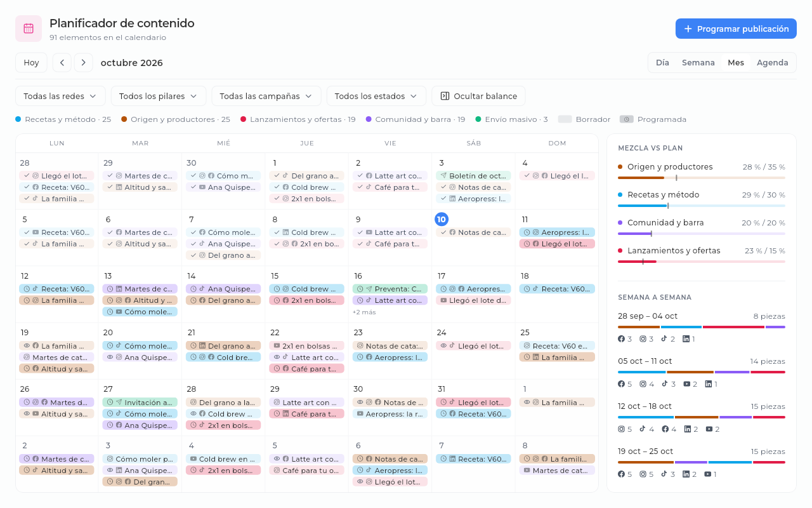Open the Altitud y sa chip on the 19th

(x=56, y=369)
